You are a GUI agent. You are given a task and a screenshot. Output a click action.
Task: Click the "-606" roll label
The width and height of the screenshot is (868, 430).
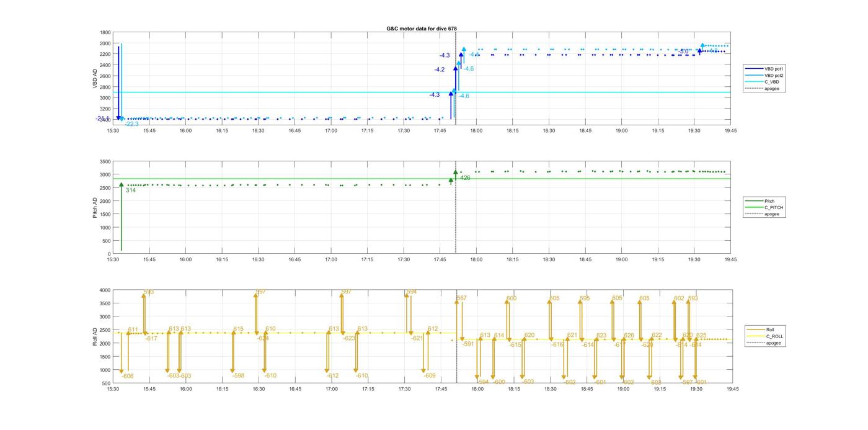128,376
